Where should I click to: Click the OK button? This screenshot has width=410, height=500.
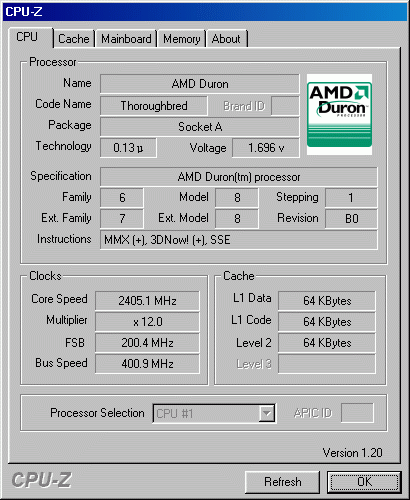pyautogui.click(x=364, y=482)
